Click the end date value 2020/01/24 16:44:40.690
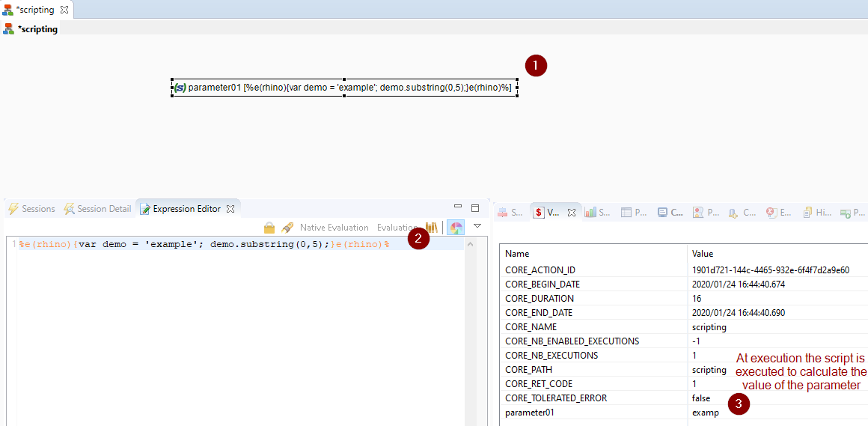Screen dimensions: 868x426 (739, 313)
